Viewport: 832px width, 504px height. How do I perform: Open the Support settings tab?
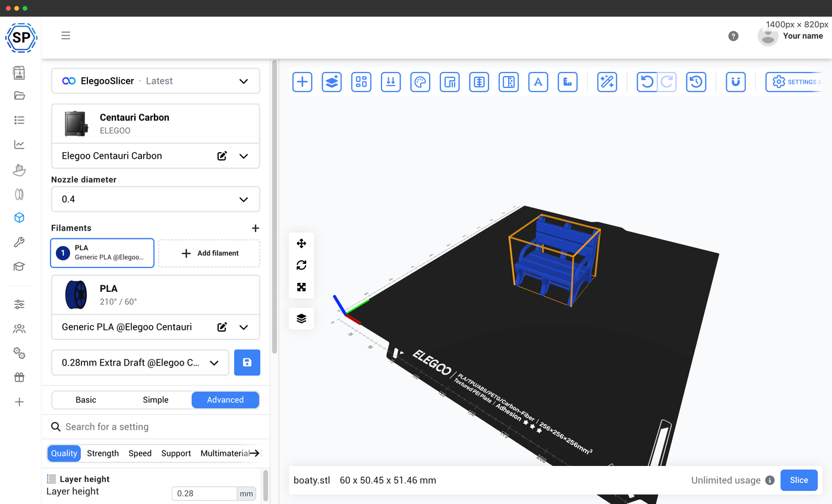pos(176,453)
